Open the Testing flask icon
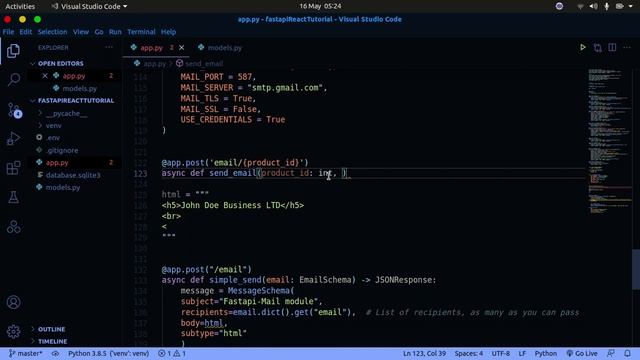 (13, 197)
